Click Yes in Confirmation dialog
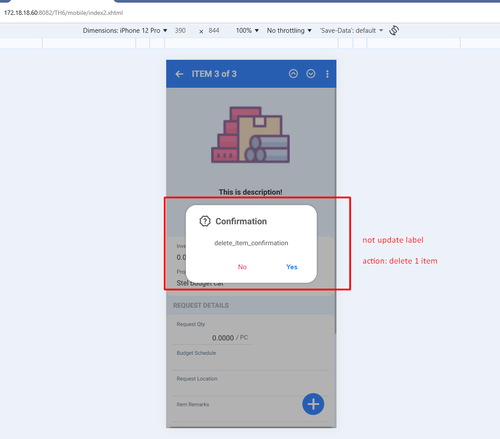Screen dimensions: 500x439 292,267
